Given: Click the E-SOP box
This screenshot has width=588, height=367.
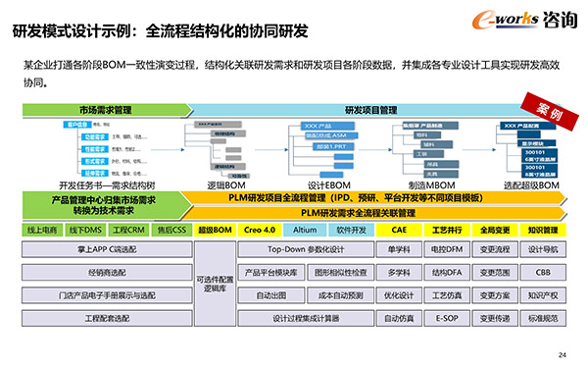Looking at the screenshot, I should [x=447, y=319].
